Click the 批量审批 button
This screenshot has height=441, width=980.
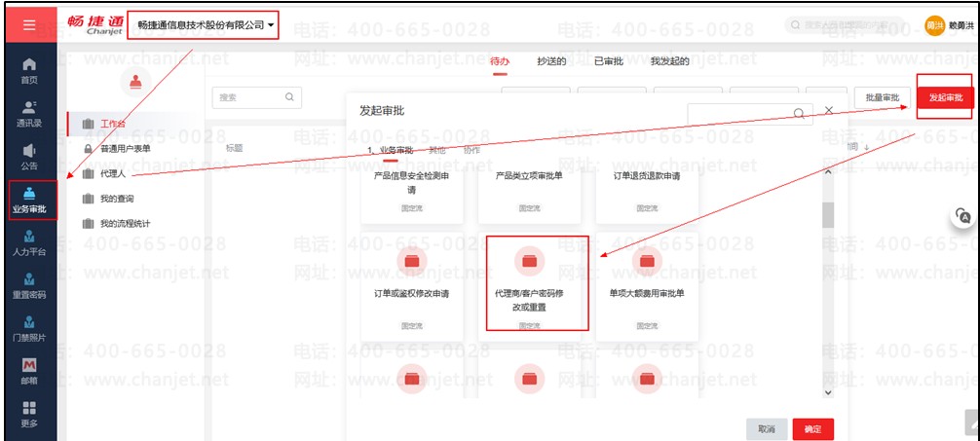pos(882,97)
